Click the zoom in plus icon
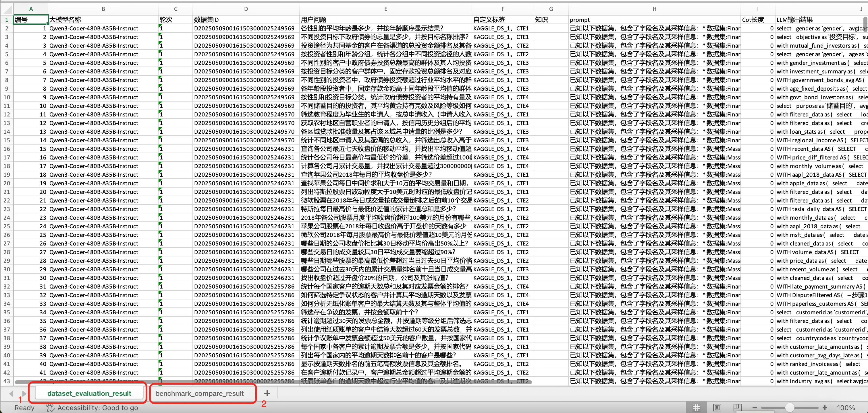The image size is (868, 413). tap(825, 407)
